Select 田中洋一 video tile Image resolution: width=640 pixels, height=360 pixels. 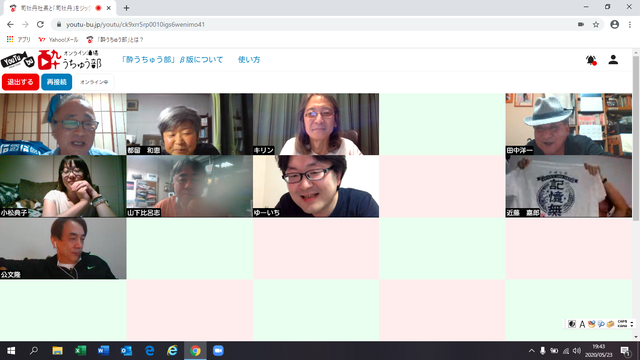point(569,124)
